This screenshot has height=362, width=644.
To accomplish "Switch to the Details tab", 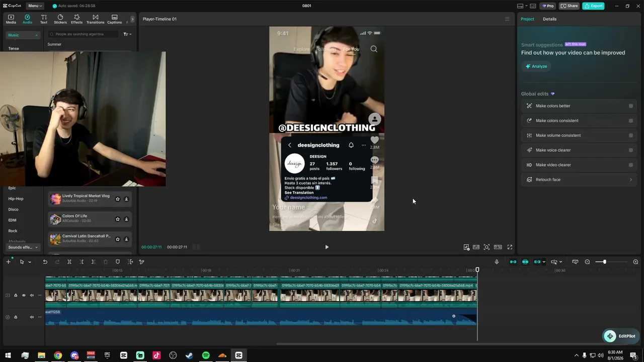I will (x=549, y=19).
